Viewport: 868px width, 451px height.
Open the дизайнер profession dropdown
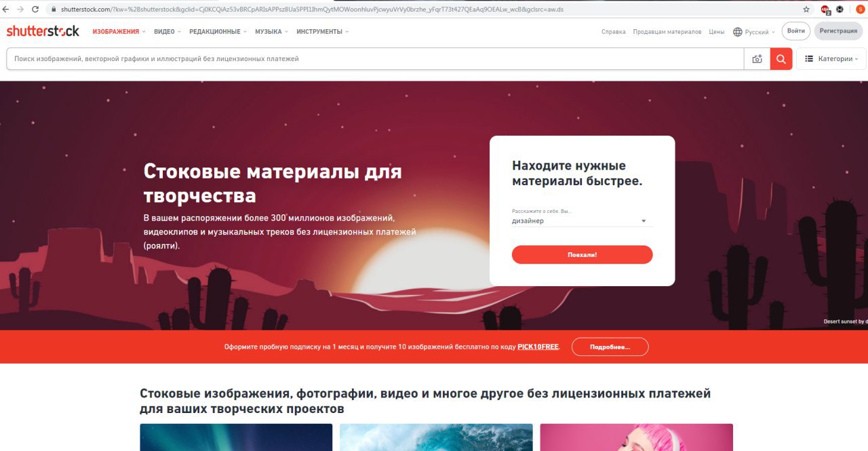[x=582, y=221]
